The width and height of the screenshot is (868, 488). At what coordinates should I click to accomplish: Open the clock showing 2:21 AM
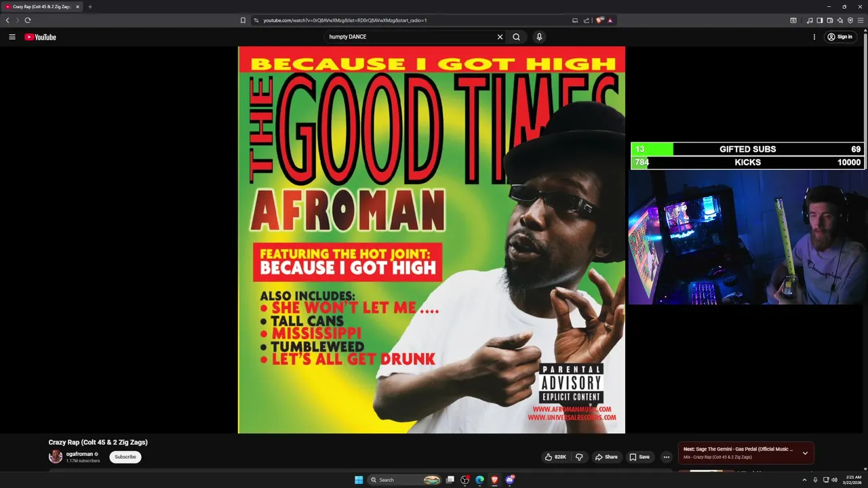(854, 480)
